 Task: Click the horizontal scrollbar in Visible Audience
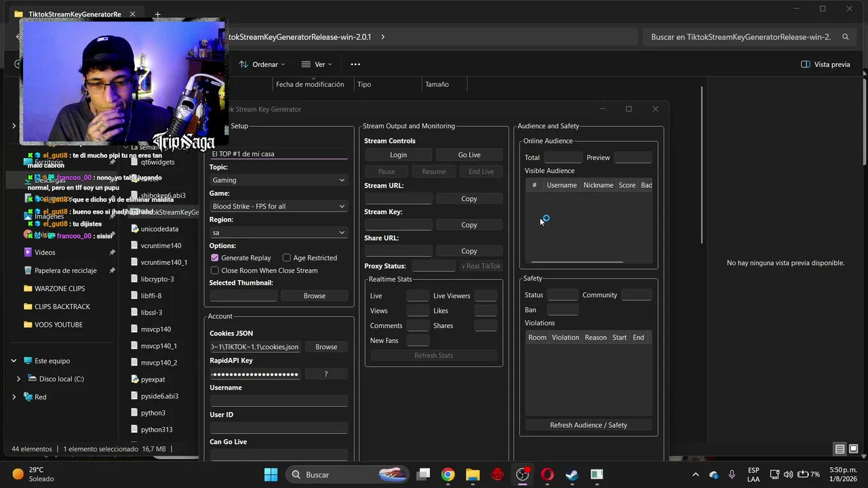tap(577, 262)
